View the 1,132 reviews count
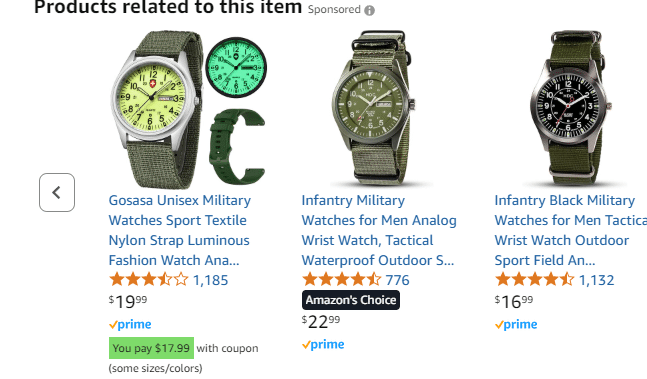This screenshot has height=379, width=647. pyautogui.click(x=596, y=280)
